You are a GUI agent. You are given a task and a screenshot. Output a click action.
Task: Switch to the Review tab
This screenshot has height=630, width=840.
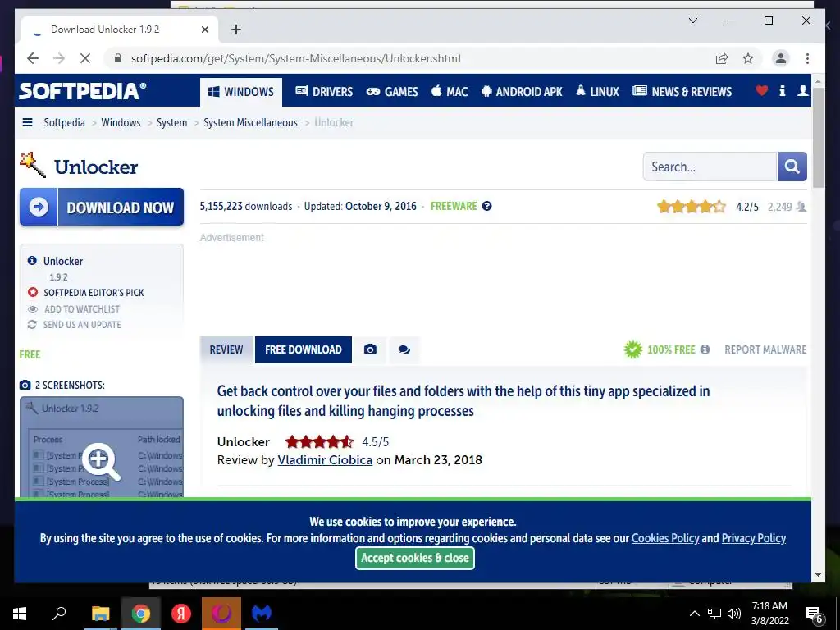click(x=226, y=349)
